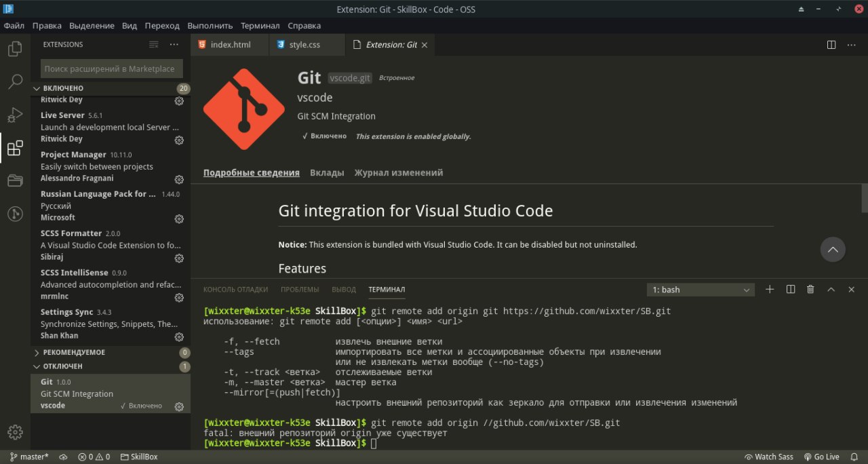Open the Run and Debug view
Screen dimensions: 868x464
(x=15, y=115)
